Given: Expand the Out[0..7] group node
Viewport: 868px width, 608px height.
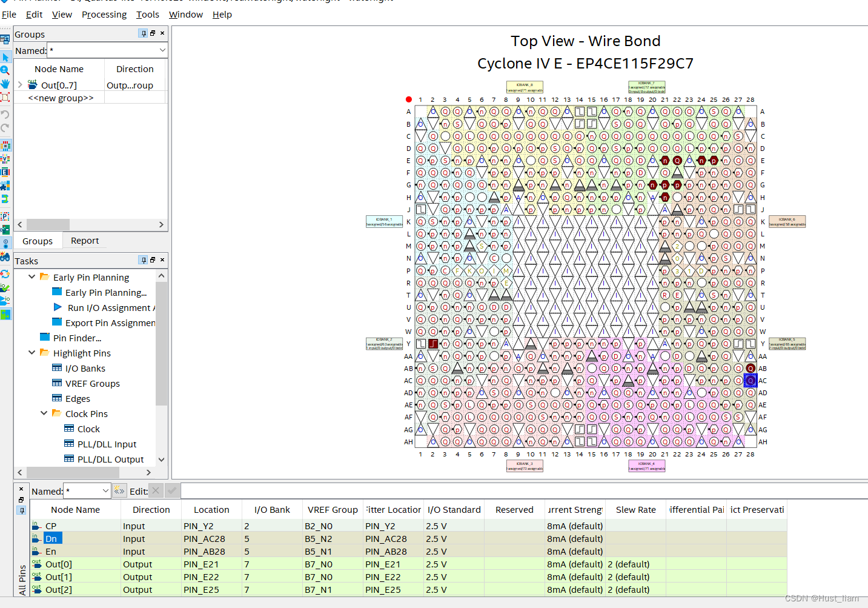Looking at the screenshot, I should point(20,85).
